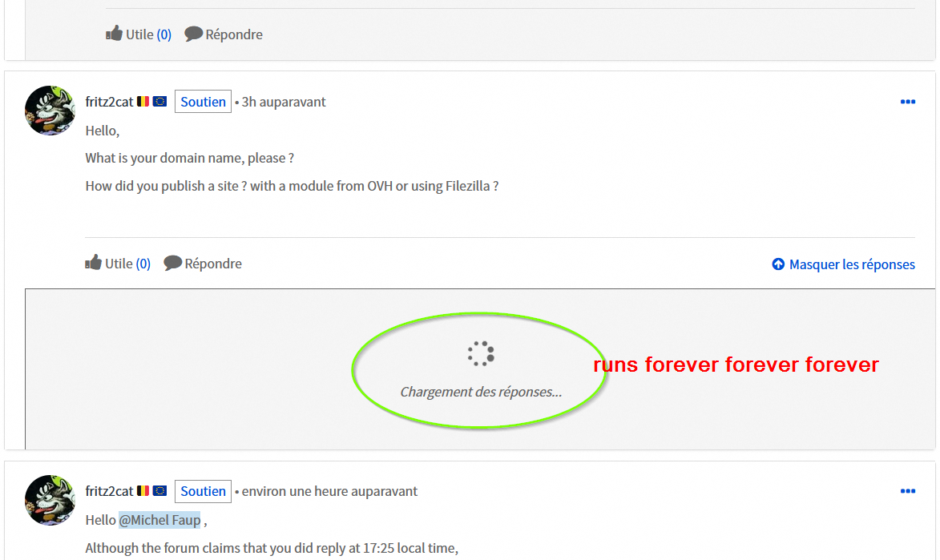The height and width of the screenshot is (560, 940).
Task: Click the Répondre speech bubble in top post
Action: (193, 34)
